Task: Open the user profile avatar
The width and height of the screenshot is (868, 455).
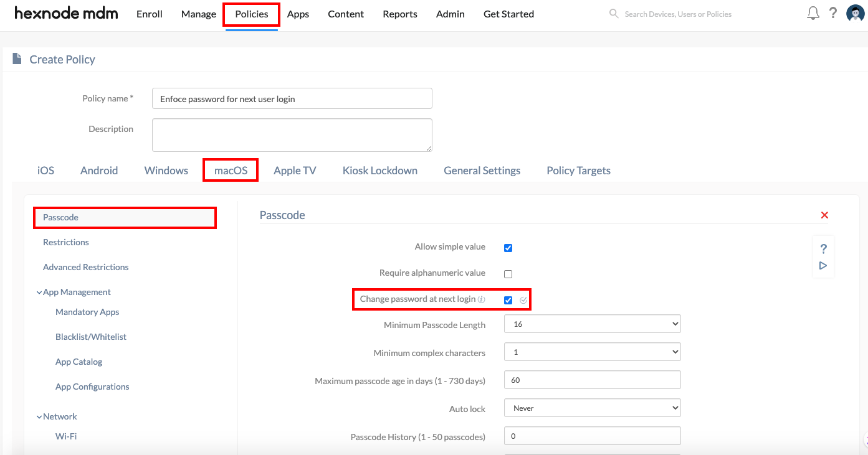Action: tap(855, 13)
